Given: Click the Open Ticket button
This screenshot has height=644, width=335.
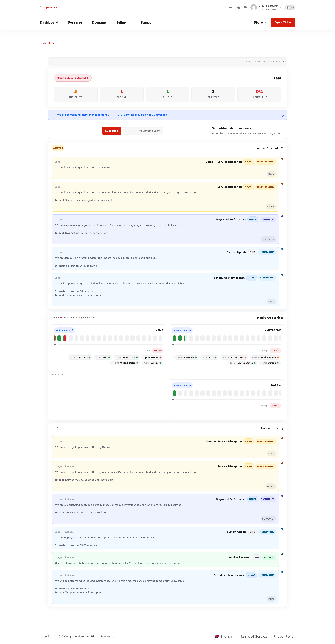Looking at the screenshot, I should point(283,22).
